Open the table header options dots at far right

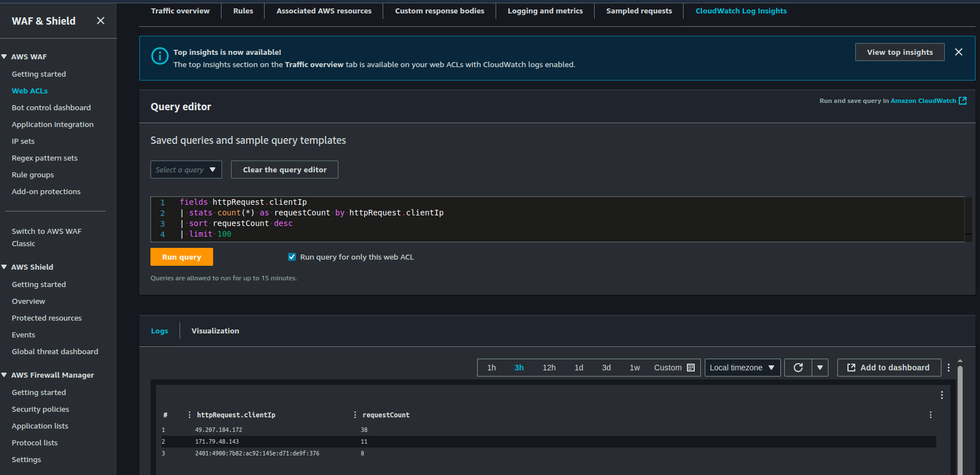coord(931,415)
